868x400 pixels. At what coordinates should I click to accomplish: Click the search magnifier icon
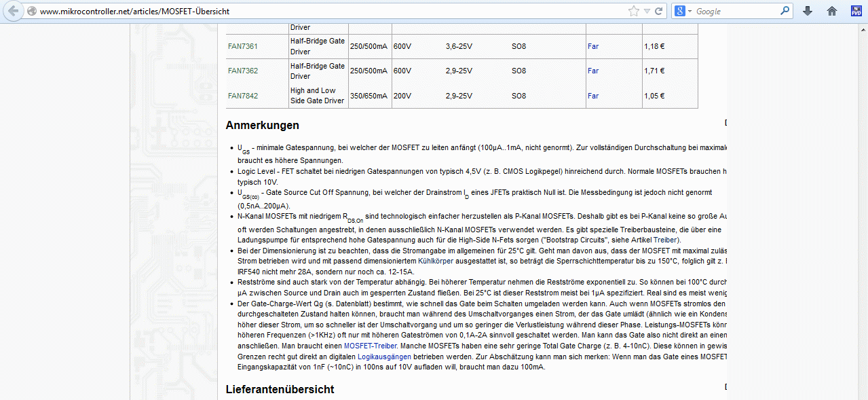[x=785, y=11]
